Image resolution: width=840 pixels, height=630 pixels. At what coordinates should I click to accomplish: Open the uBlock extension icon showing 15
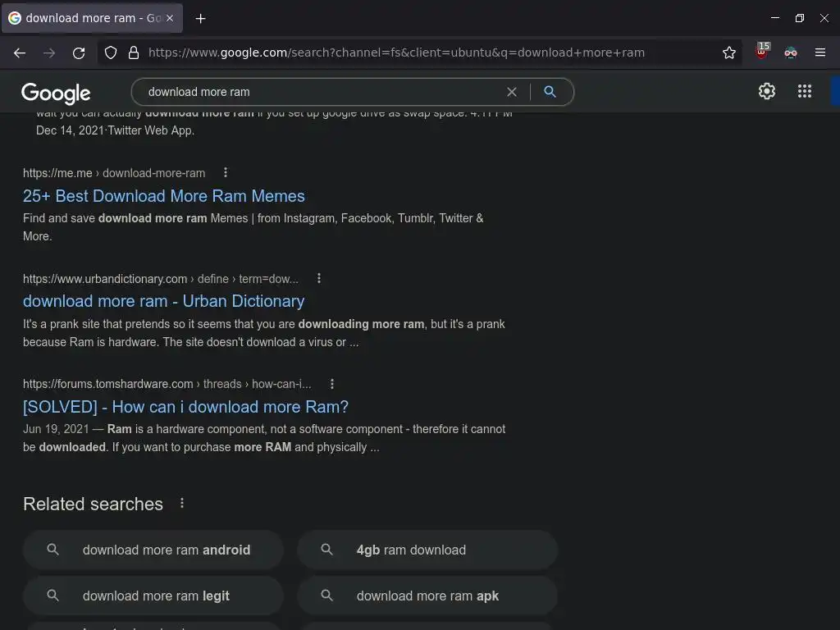tap(762, 51)
